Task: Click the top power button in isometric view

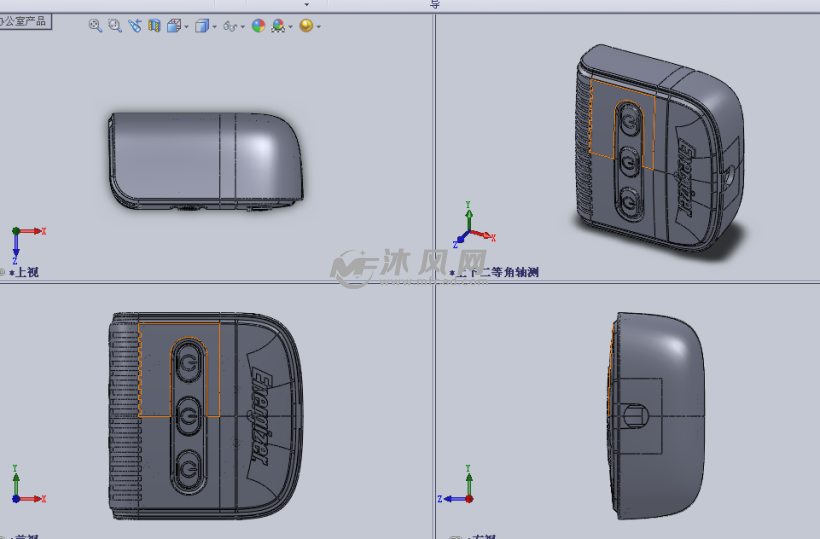Action: 630,121
